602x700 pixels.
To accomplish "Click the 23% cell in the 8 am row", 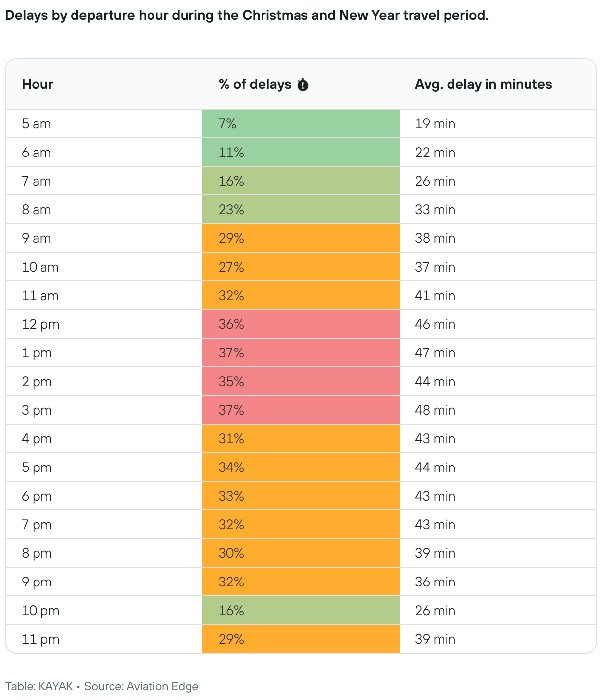I will click(301, 210).
